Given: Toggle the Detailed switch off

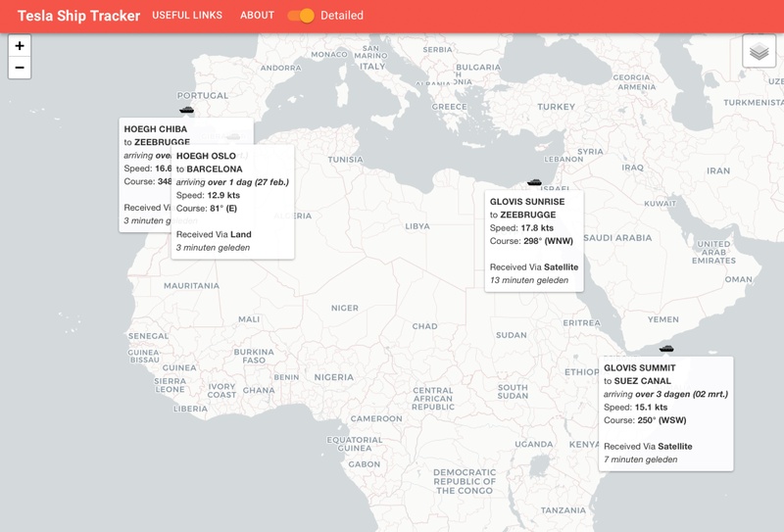Looking at the screenshot, I should pos(302,16).
